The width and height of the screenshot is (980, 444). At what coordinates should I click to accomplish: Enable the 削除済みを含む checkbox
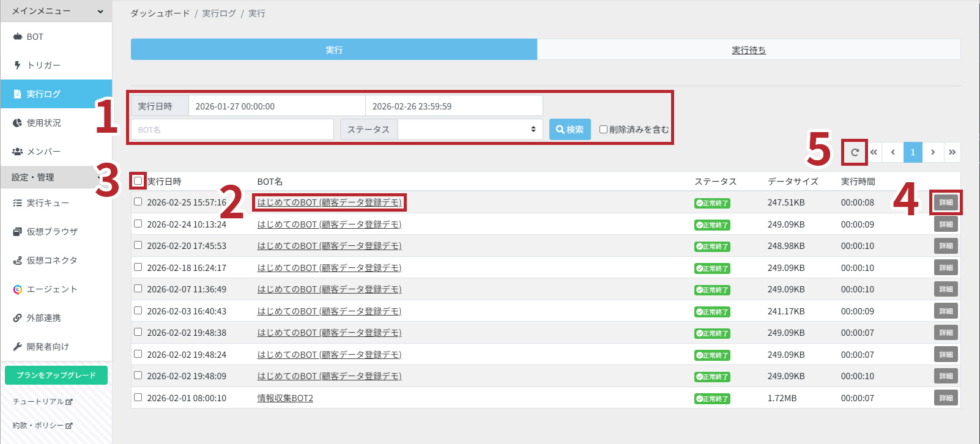(603, 130)
